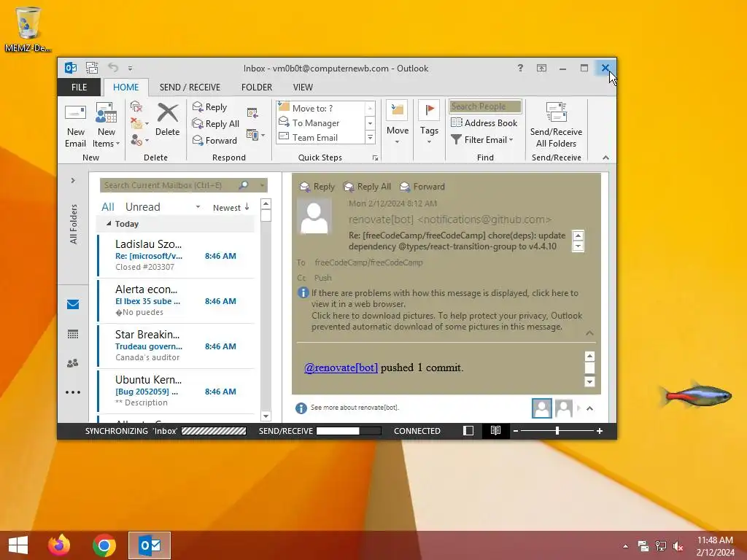Click Forward in the reading pane
Viewport: 747px width, 560px height.
pos(422,187)
